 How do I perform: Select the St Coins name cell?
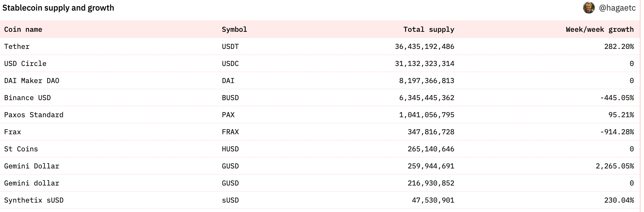(x=21, y=149)
